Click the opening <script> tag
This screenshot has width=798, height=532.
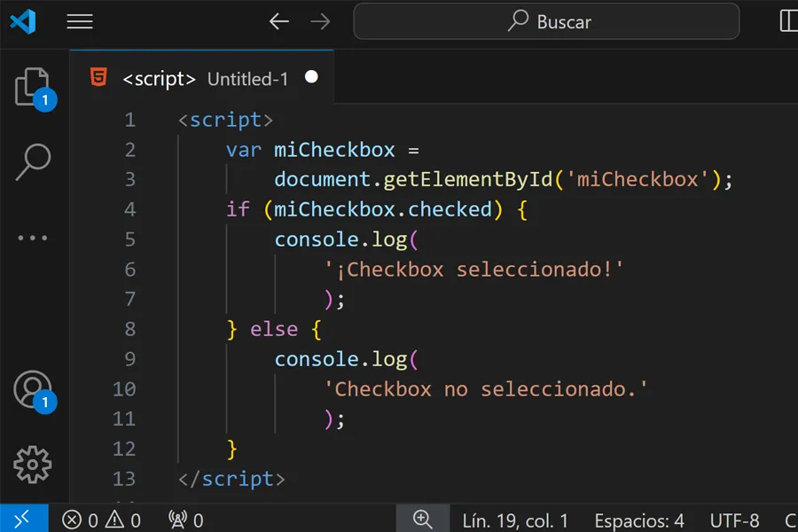coord(225,121)
